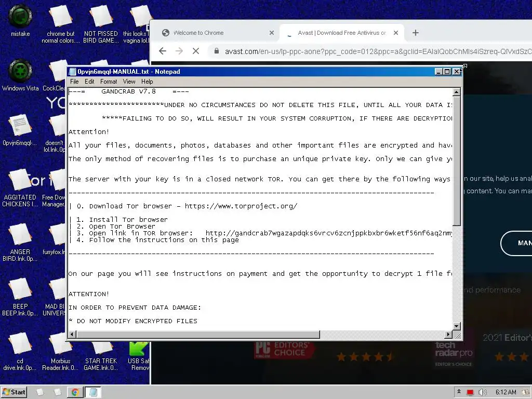The width and height of the screenshot is (532, 399).
Task: Switch to the Avast Download Free Antivirus tab
Action: pyautogui.click(x=342, y=33)
